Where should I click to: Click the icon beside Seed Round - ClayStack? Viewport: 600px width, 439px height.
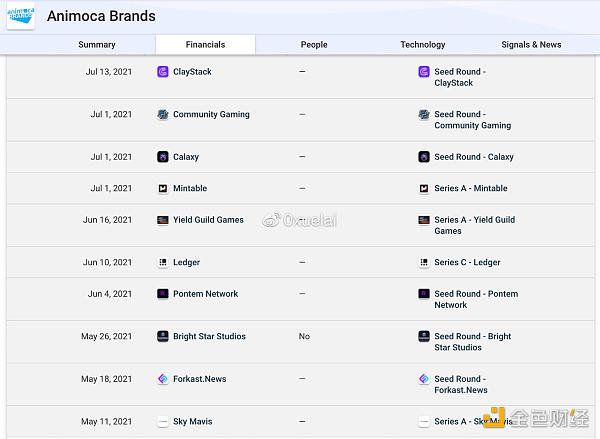424,72
